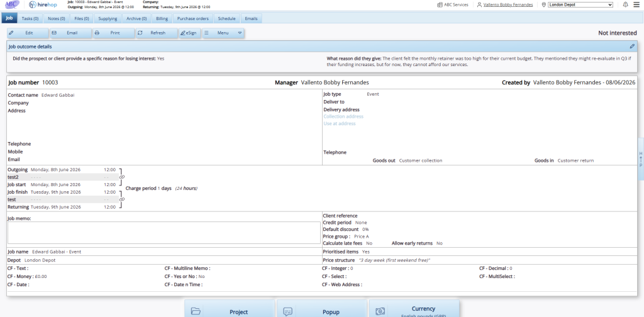Switch to the Supplying tab
Image resolution: width=644 pixels, height=317 pixels.
(x=108, y=18)
